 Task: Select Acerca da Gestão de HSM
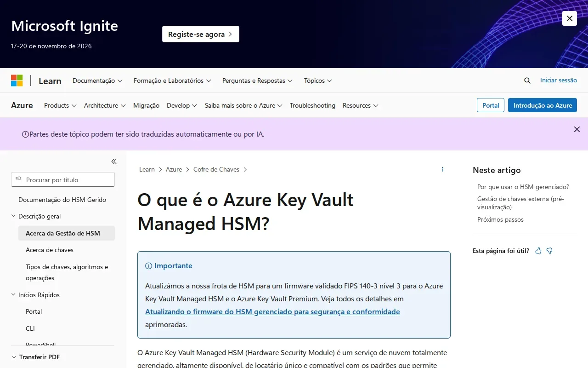(67, 233)
